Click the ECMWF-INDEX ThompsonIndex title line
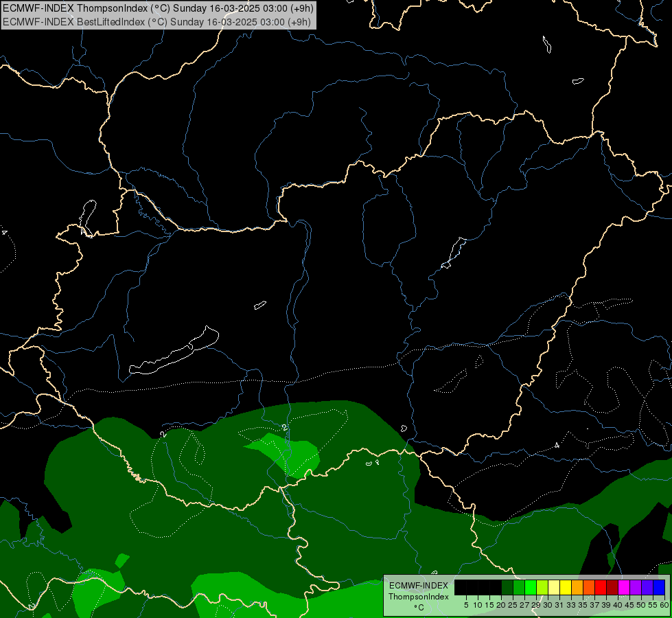This screenshot has height=618, width=672. click(158, 8)
